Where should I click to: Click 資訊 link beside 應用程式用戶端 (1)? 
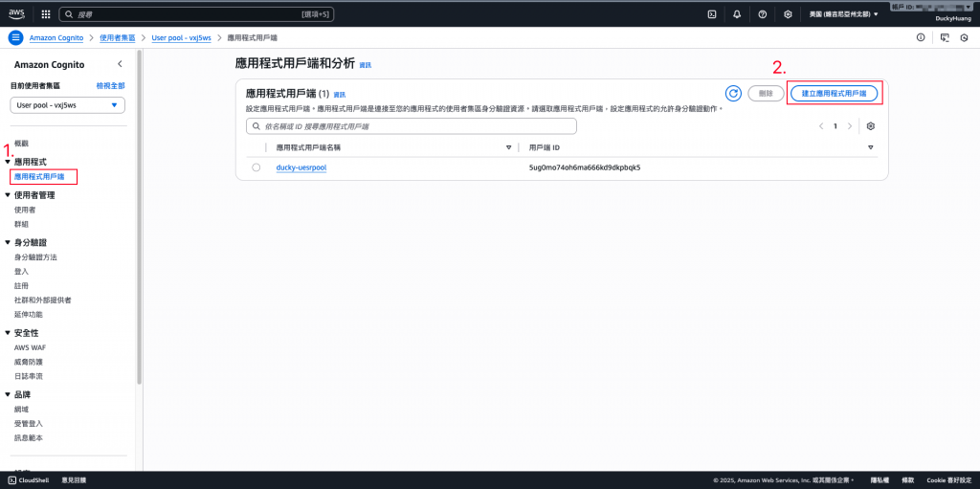pyautogui.click(x=340, y=95)
